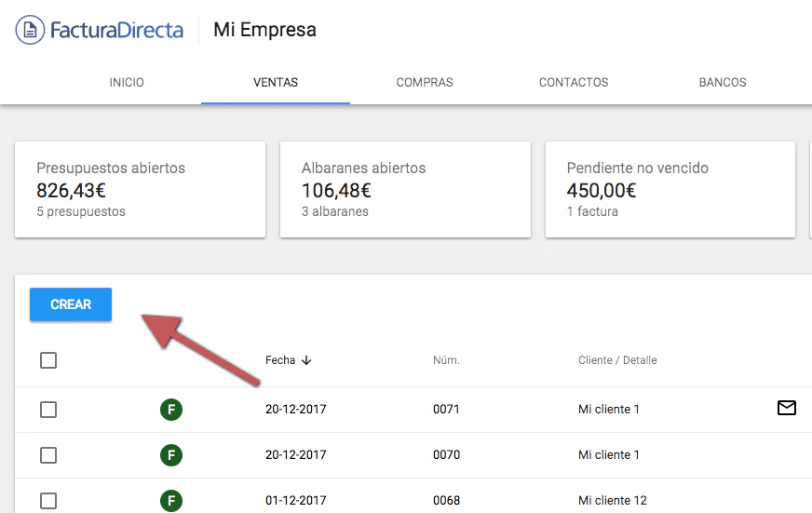Click green F badge for invoice 0070
Screen dimensions: 812x513
pos(170,455)
